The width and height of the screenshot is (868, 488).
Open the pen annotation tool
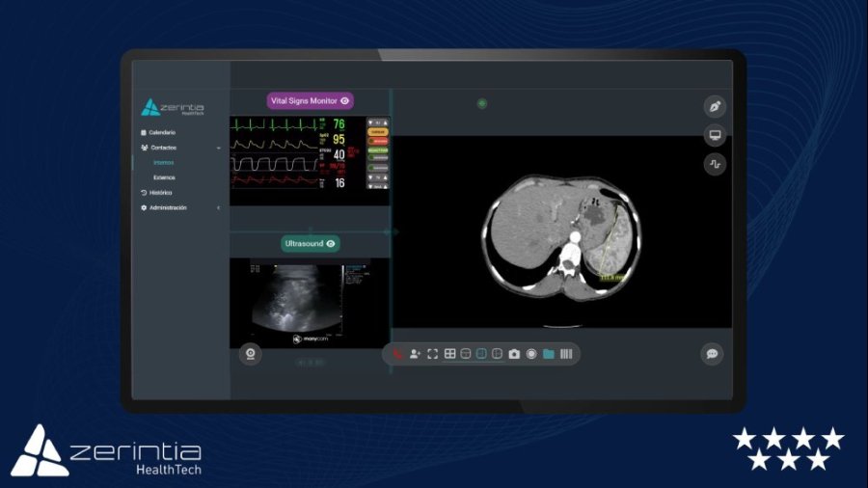click(715, 107)
